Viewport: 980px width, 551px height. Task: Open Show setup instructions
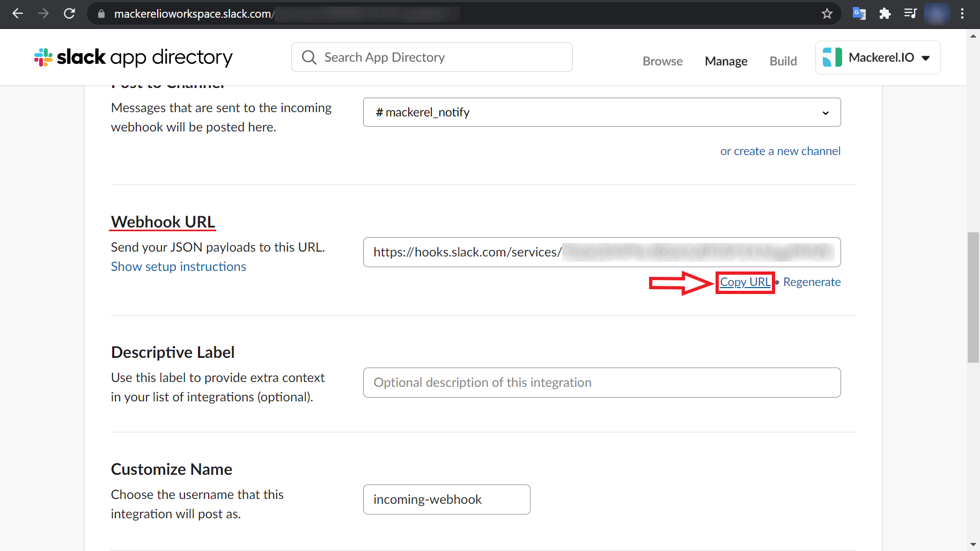[x=178, y=266]
